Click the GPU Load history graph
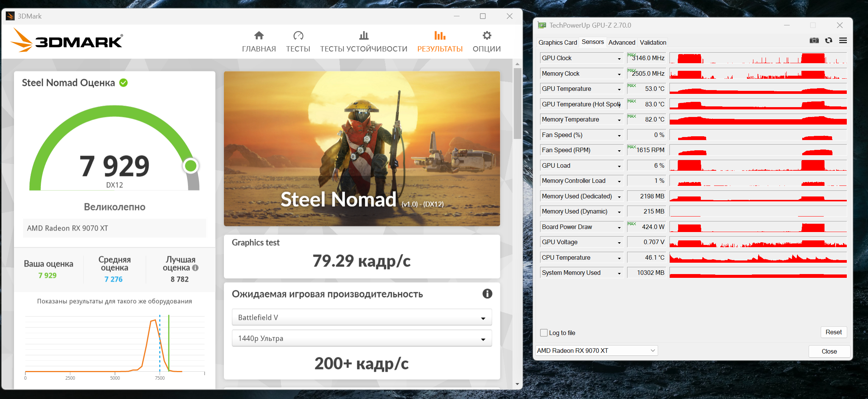Screen dimensions: 868x399 [x=758, y=165]
